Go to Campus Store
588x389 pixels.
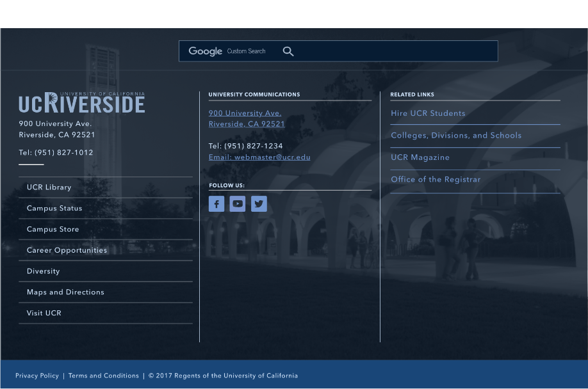[x=53, y=229]
